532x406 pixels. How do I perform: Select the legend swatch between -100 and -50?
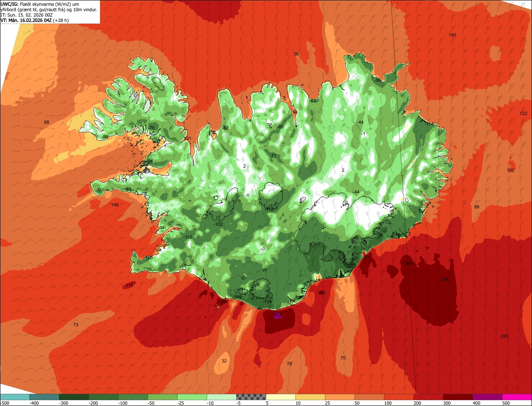133,397
